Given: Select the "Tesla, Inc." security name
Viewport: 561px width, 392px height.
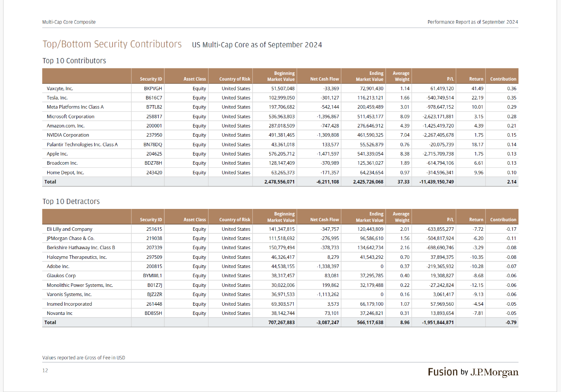Looking at the screenshot, I should tap(57, 98).
